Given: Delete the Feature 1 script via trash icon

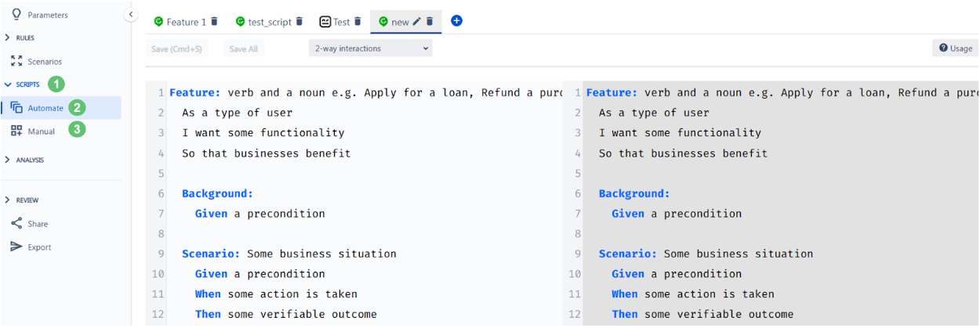Looking at the screenshot, I should (215, 22).
